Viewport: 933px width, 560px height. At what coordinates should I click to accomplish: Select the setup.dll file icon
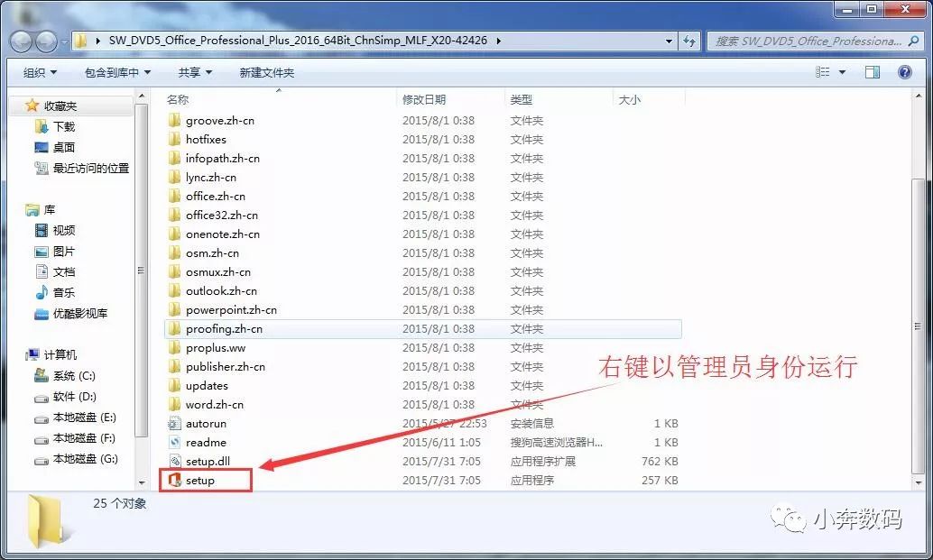coord(174,462)
